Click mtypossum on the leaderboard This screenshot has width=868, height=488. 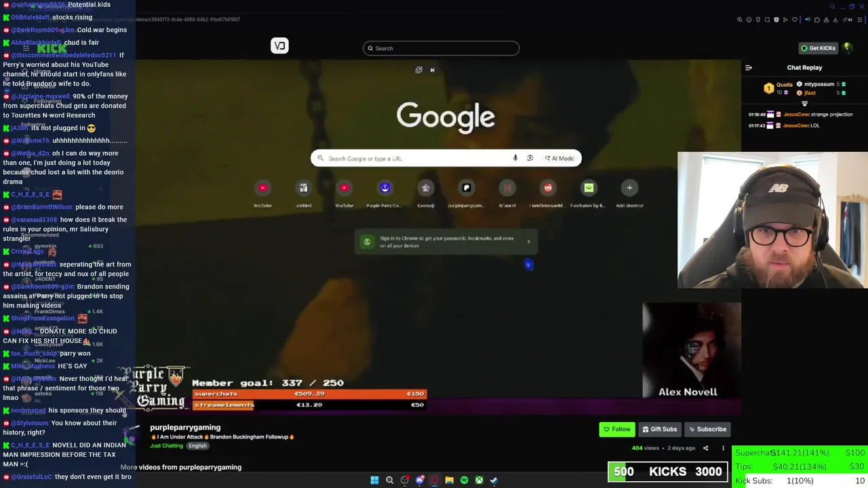click(x=819, y=85)
